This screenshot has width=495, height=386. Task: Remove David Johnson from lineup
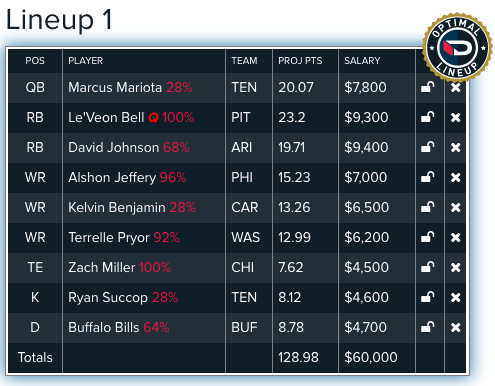click(x=455, y=148)
